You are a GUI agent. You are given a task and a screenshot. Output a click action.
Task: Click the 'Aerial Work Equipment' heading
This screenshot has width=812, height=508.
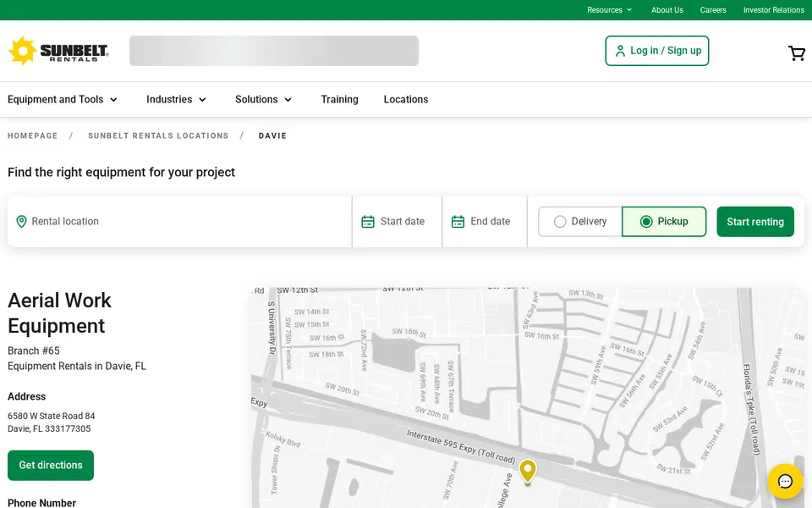[x=59, y=313]
